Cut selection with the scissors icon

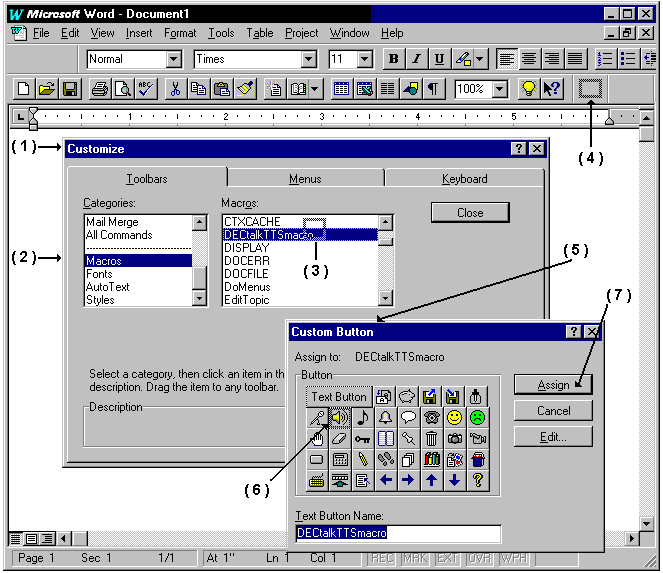(175, 89)
